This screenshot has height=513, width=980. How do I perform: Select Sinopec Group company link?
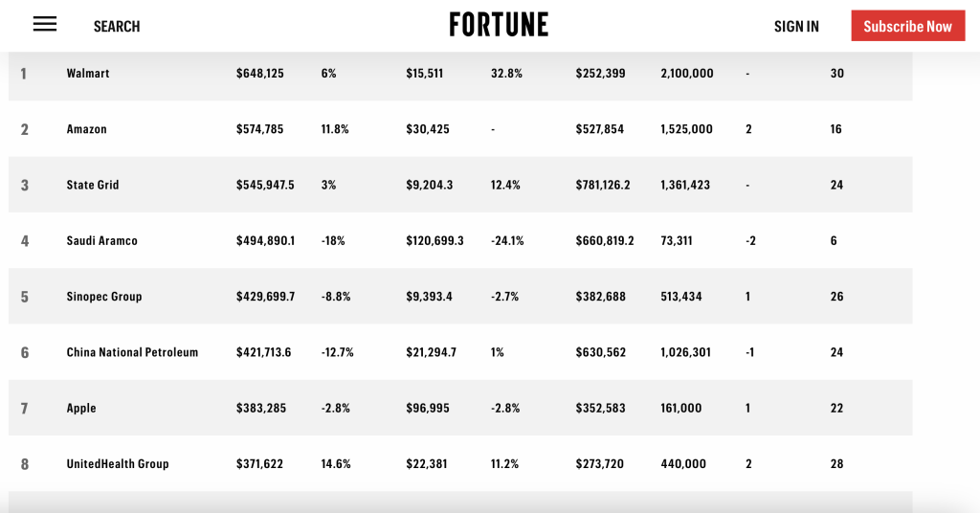(104, 297)
